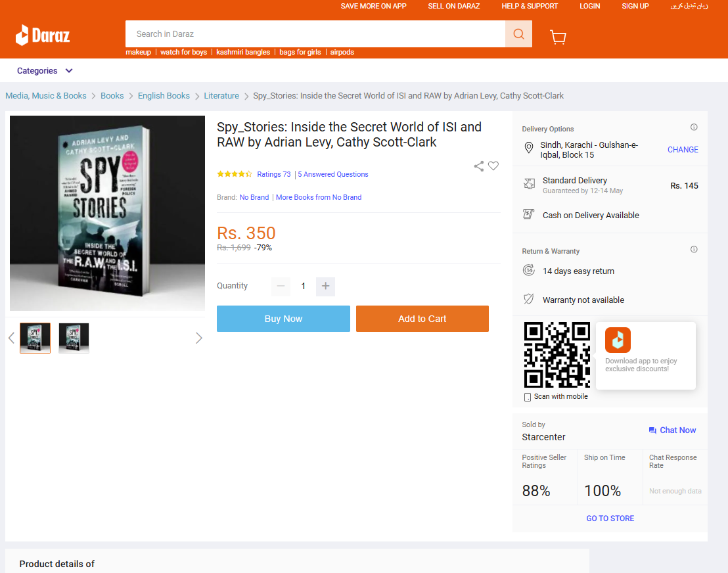Click the airpods suggestion
Screen dimensions: 728x573
[x=342, y=52]
